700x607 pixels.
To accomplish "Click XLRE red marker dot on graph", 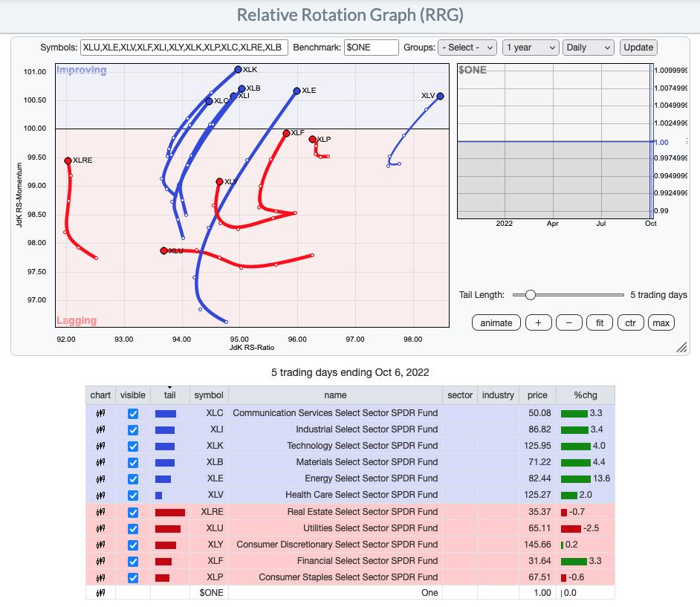I will [x=68, y=160].
